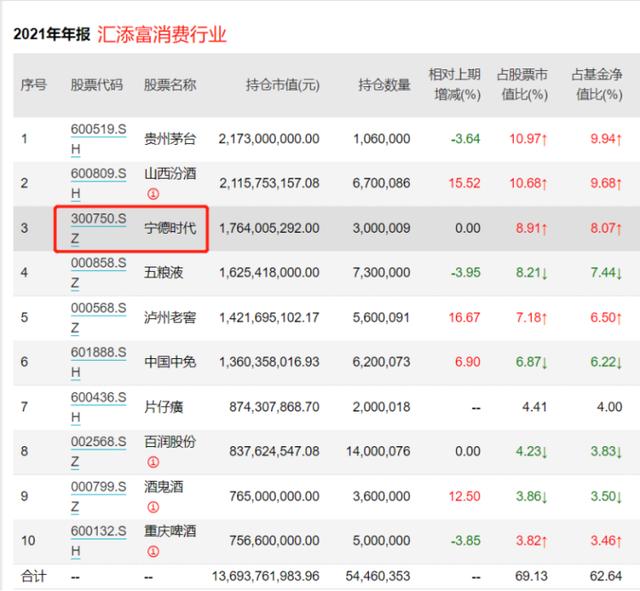Viewport: 640px width, 591px height.
Task: Click market value 756,600,000.00
Action: click(274, 541)
